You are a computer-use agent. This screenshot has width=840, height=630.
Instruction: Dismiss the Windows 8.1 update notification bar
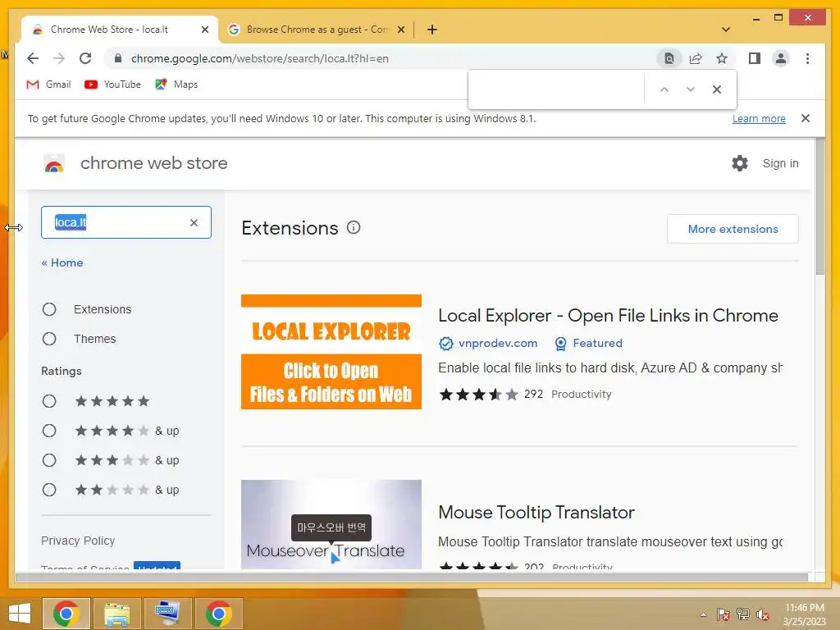click(806, 118)
